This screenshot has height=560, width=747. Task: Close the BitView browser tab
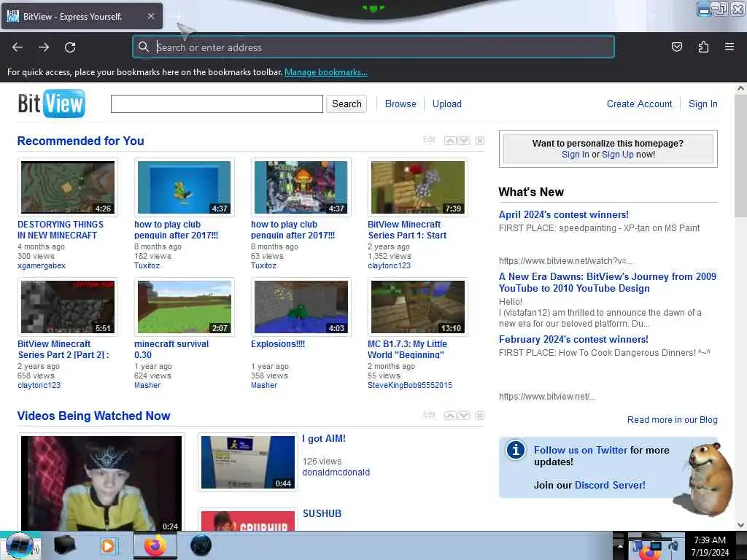pyautogui.click(x=150, y=16)
